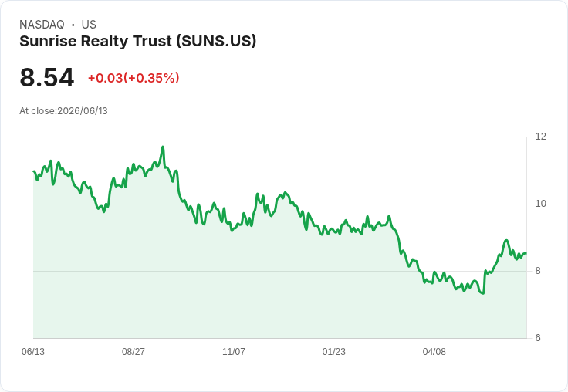
Task: Click the rightmost end of the price line
Action: click(526, 253)
